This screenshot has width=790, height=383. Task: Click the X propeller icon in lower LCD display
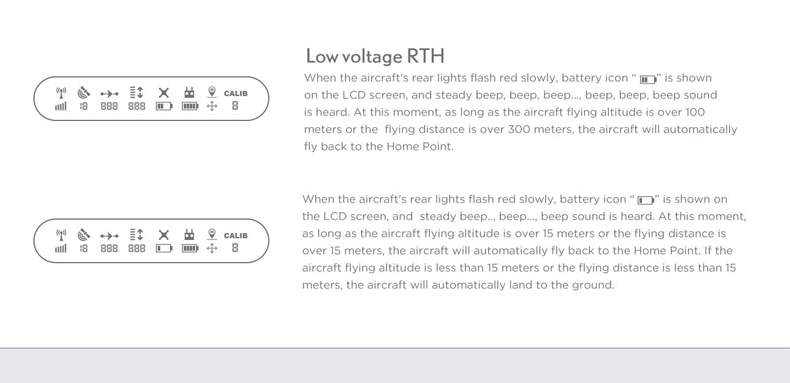pos(164,235)
